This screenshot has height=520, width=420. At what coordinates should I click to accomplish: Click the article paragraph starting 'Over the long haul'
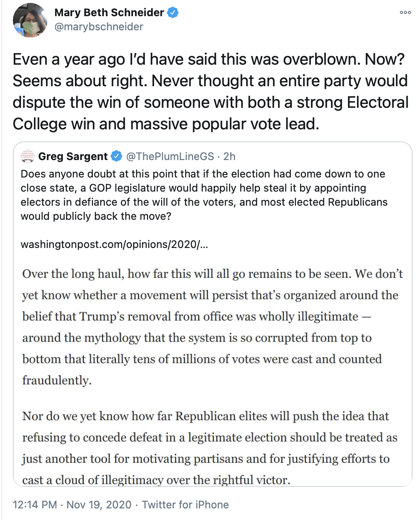coord(212,327)
